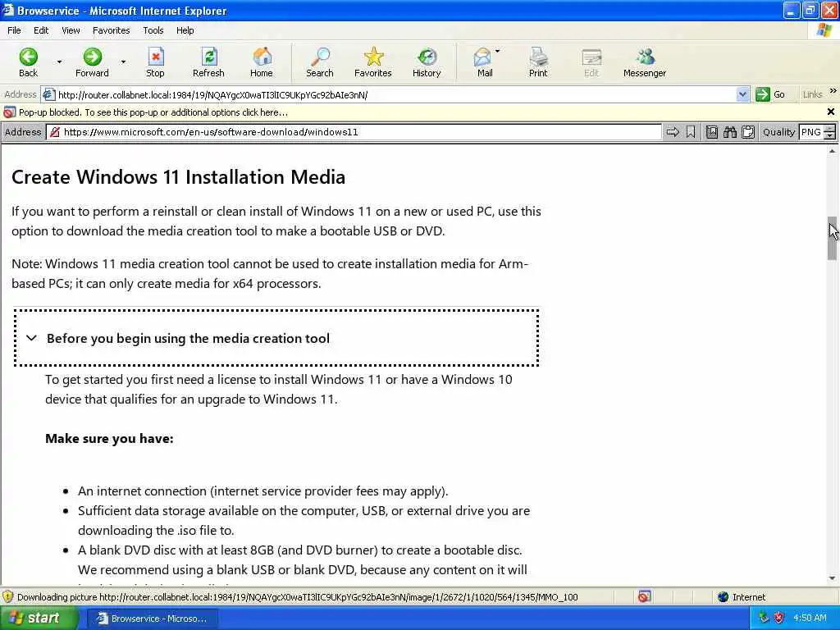Click the page scrollbar down arrow
Screen dimensions: 840x630
832,578
